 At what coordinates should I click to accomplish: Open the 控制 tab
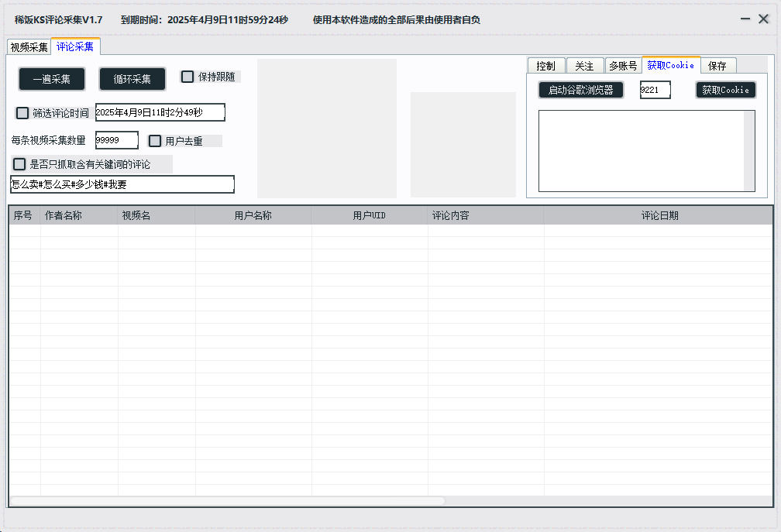click(545, 66)
